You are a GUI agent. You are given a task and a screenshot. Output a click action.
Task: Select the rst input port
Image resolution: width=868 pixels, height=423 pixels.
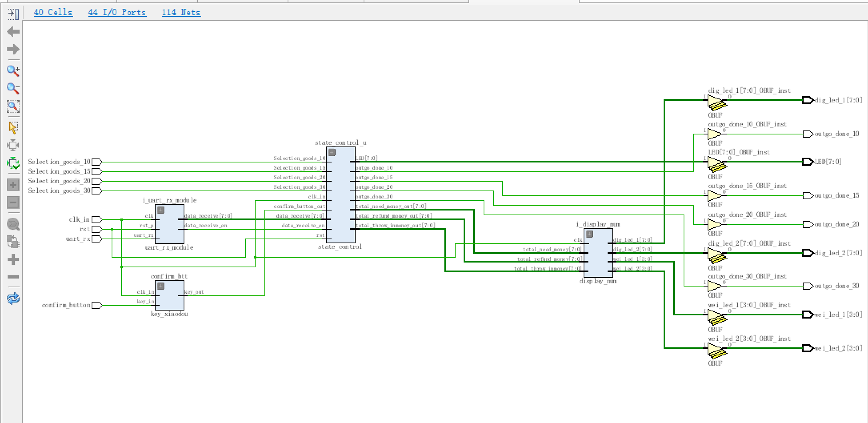click(x=97, y=229)
